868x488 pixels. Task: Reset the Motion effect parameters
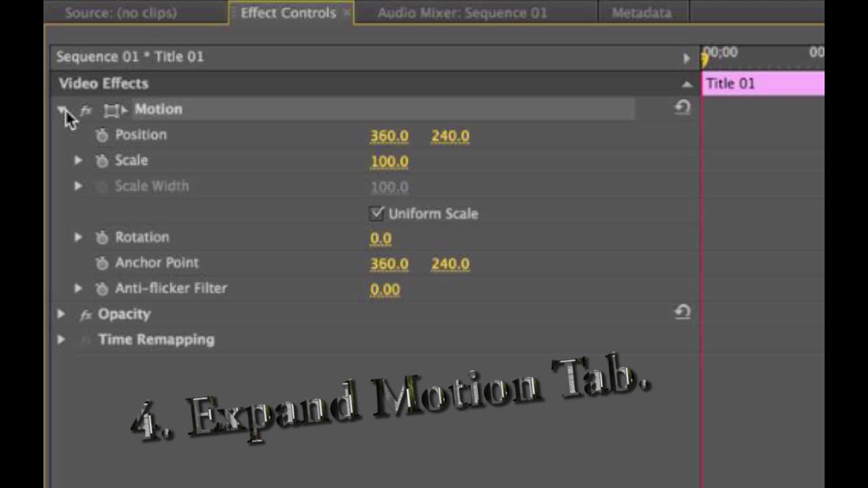pyautogui.click(x=682, y=108)
